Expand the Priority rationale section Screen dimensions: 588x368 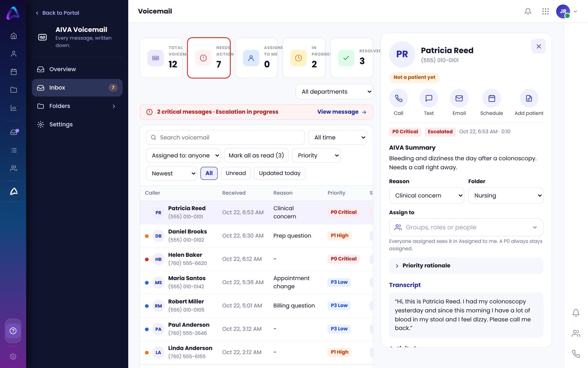[466, 266]
